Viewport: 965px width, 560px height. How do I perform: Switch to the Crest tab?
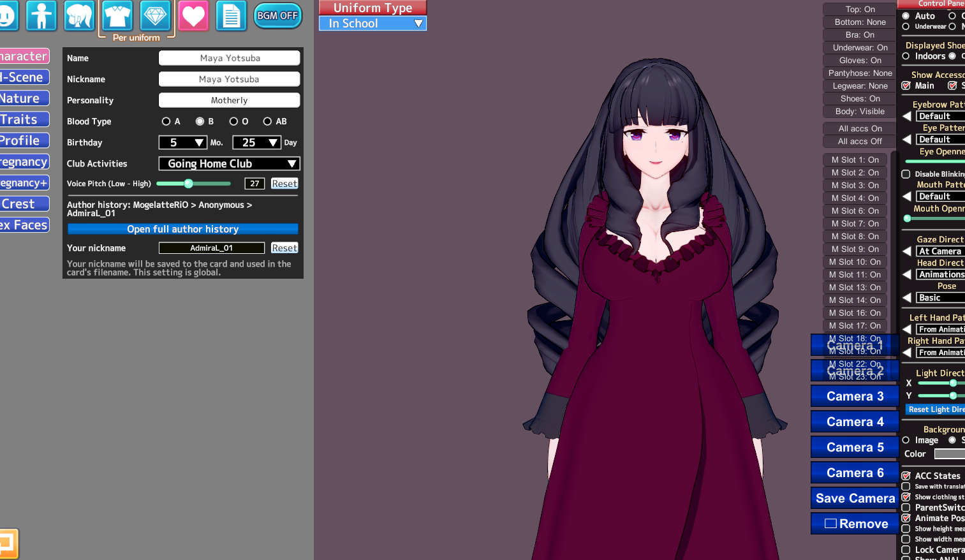coord(23,204)
